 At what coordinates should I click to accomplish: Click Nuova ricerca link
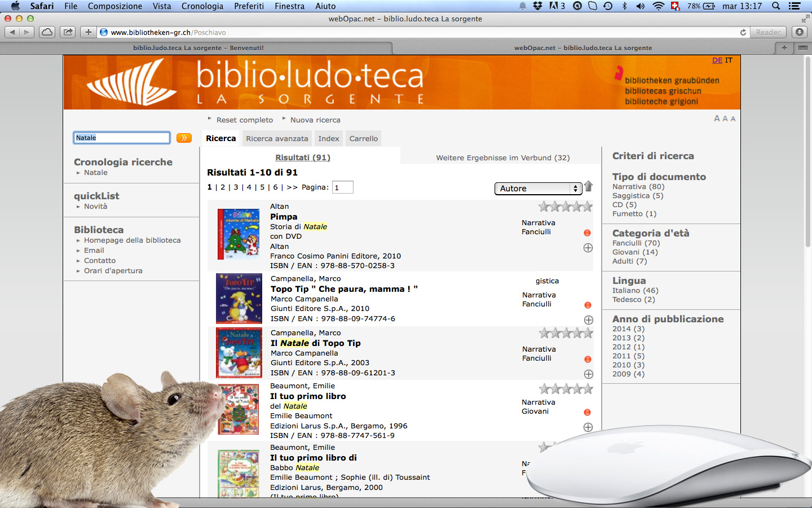pyautogui.click(x=315, y=120)
